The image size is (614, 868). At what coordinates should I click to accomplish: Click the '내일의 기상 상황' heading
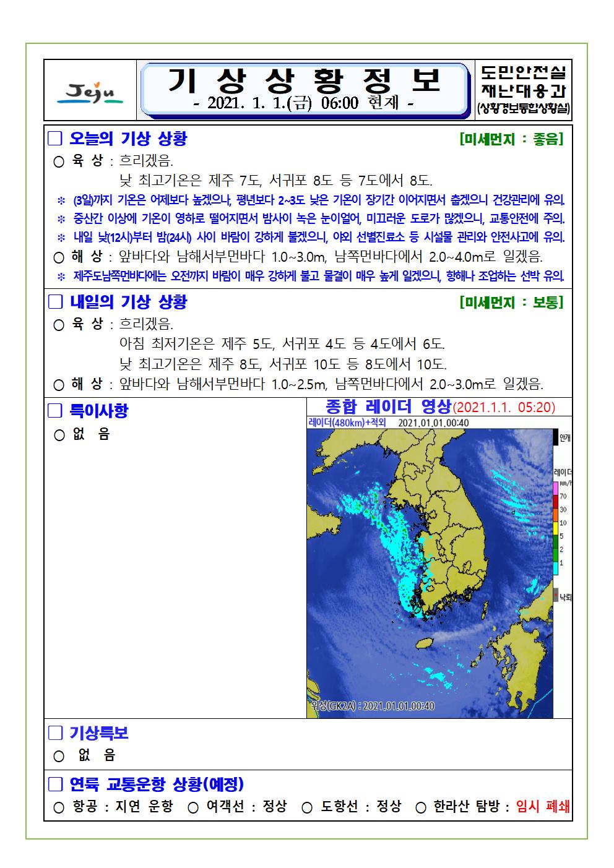click(x=128, y=302)
